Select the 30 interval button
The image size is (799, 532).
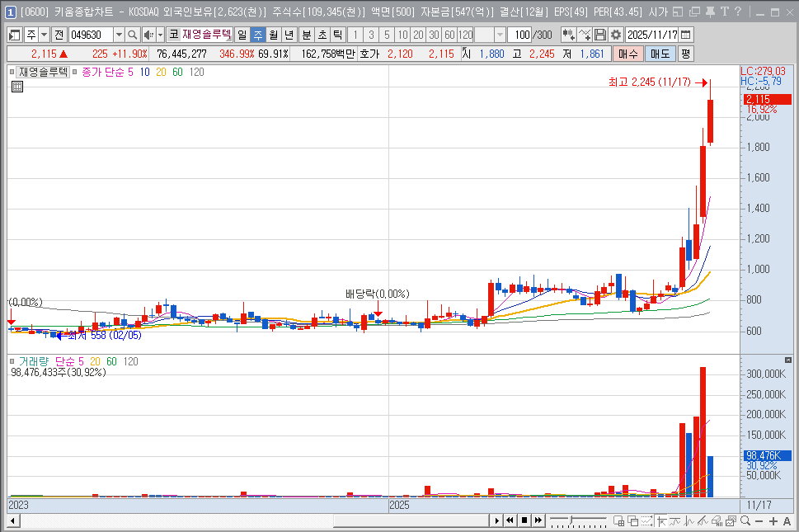(434, 35)
